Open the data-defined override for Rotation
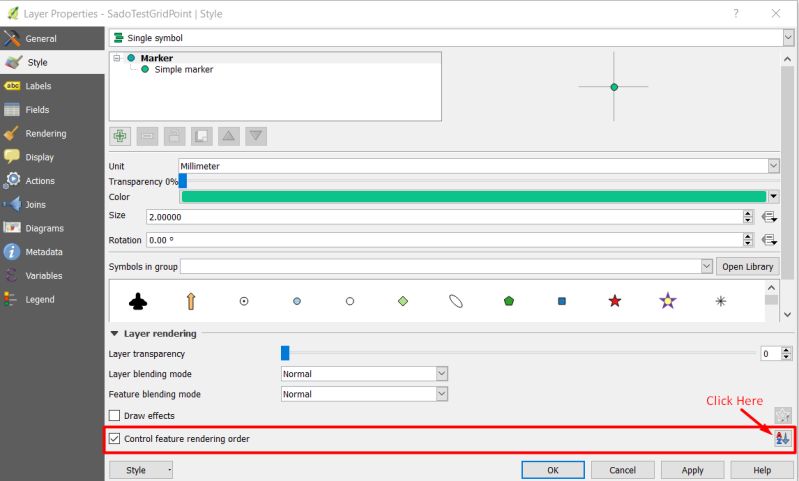This screenshot has height=481, width=799. (x=769, y=240)
